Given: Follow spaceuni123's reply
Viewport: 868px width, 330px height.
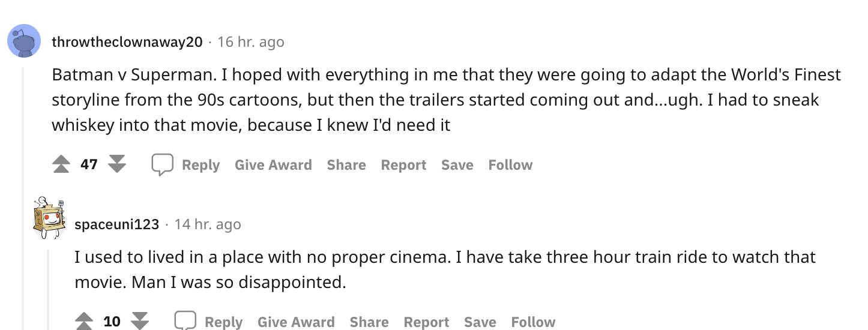Looking at the screenshot, I should point(533,322).
